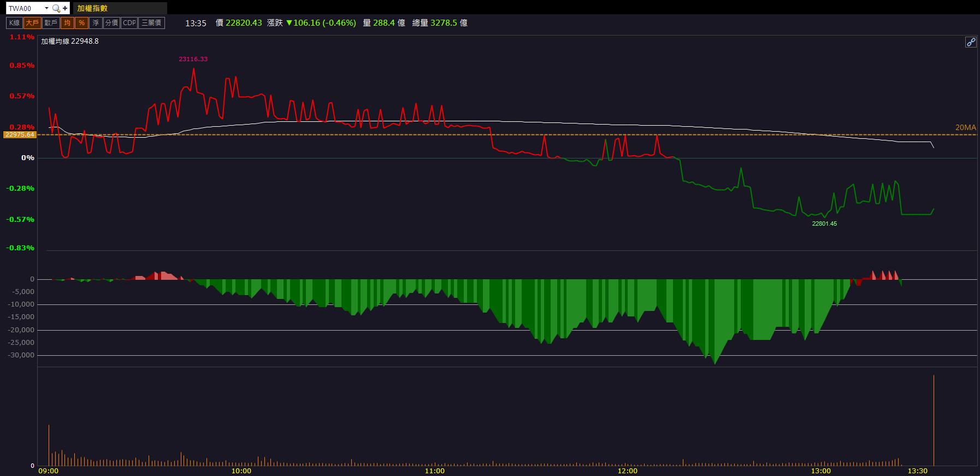Click the 22801.45 intraday low marker
Screen dimensions: 980x476
(824, 224)
